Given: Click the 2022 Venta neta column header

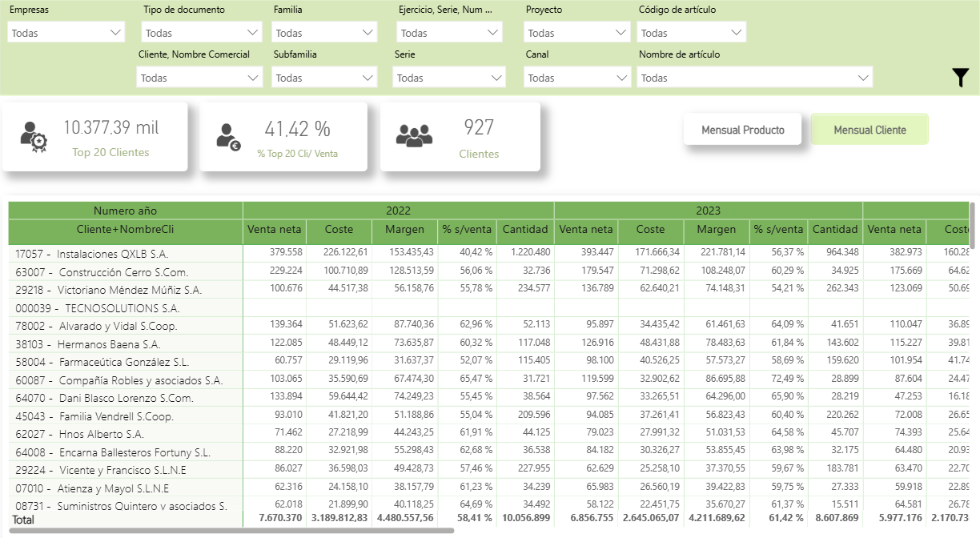Looking at the screenshot, I should click(x=275, y=229).
